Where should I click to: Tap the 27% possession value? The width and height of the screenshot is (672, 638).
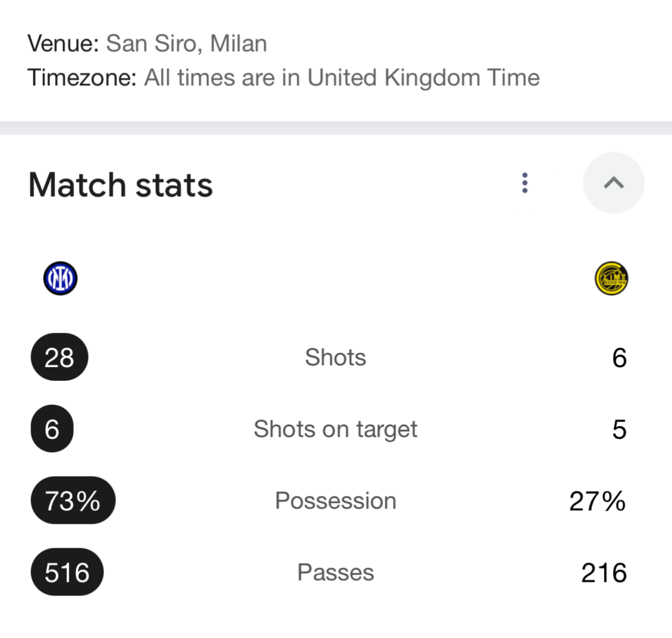tap(597, 501)
